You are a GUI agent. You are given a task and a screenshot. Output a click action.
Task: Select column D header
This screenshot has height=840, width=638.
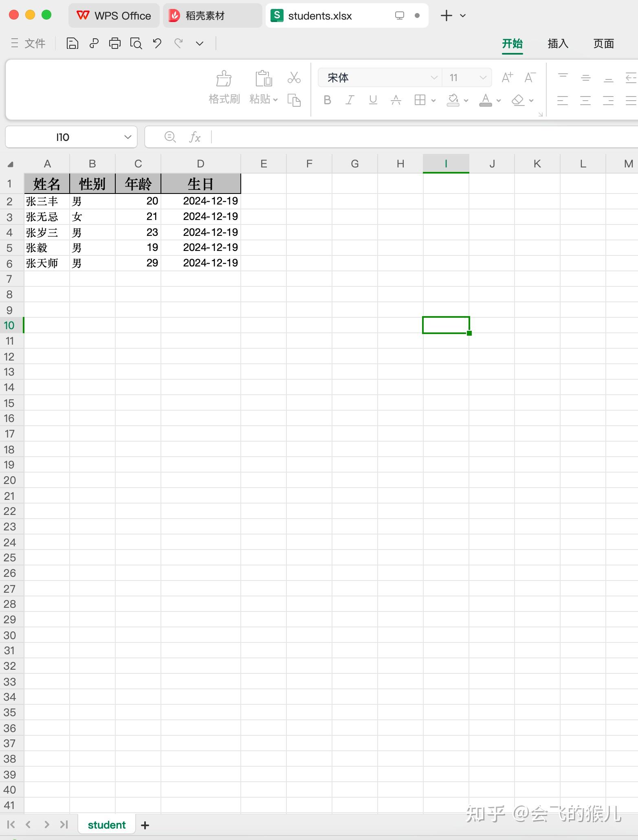[200, 164]
